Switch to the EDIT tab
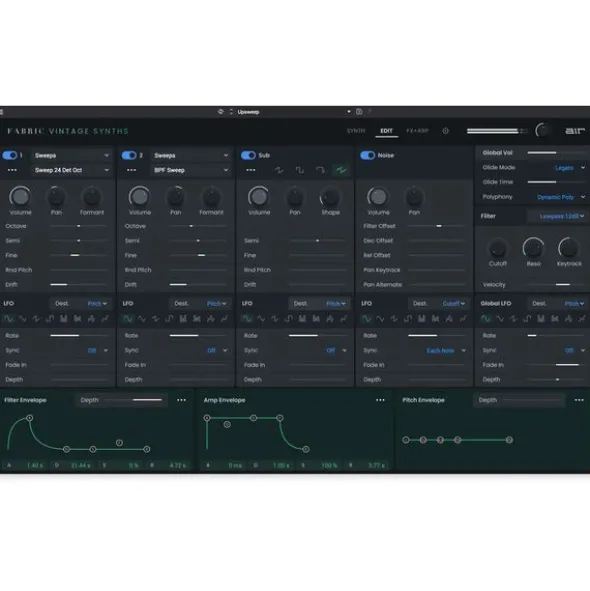The width and height of the screenshot is (590, 591). 386,131
